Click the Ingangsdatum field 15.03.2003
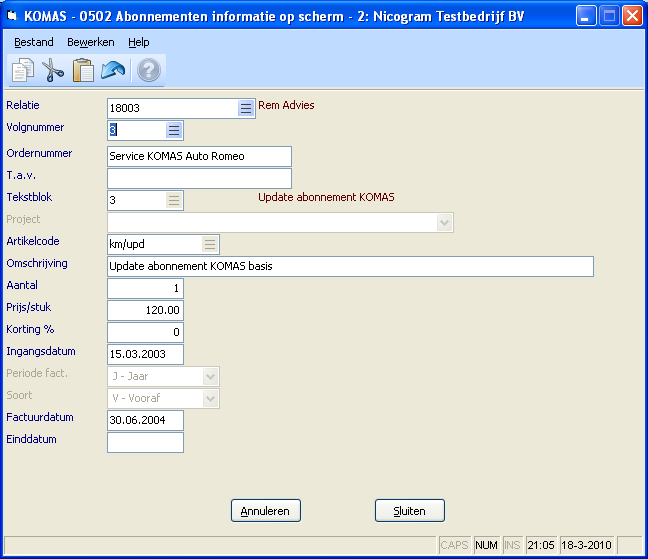Viewport: 648px width, 559px height. point(145,354)
